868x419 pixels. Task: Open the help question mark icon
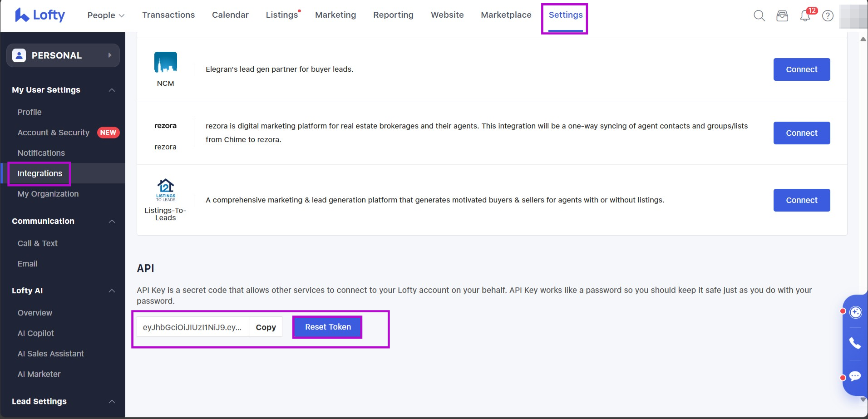tap(828, 16)
